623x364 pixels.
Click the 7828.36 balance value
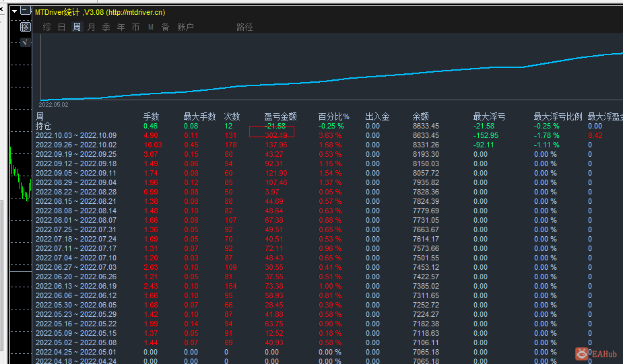click(426, 192)
